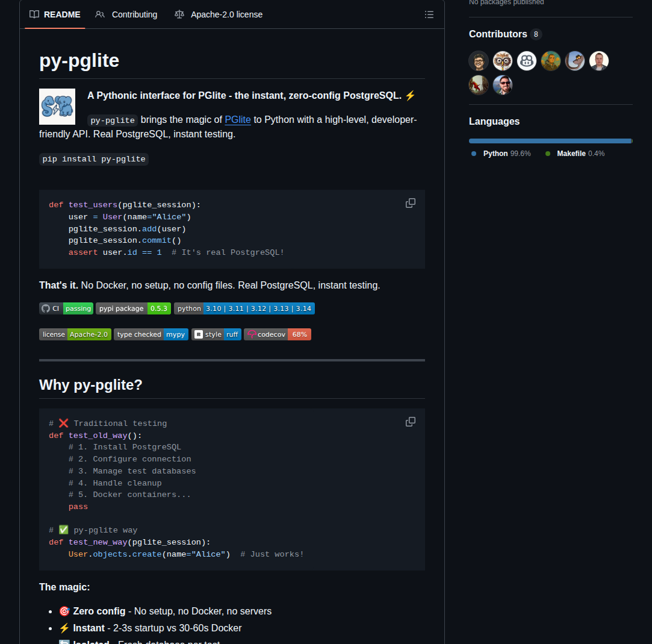This screenshot has height=644, width=652.
Task: Click the type checked mypy badge
Action: coord(151,334)
